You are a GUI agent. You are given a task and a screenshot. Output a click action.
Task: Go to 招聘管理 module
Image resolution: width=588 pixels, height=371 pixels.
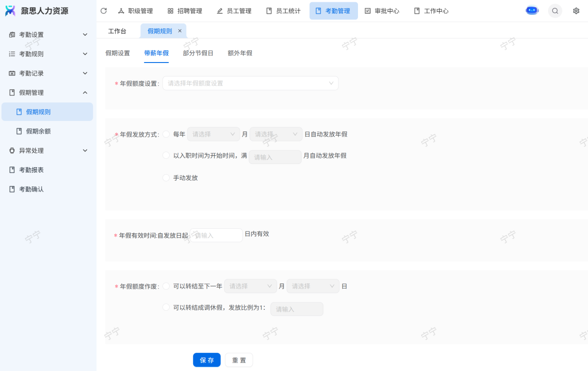click(185, 11)
